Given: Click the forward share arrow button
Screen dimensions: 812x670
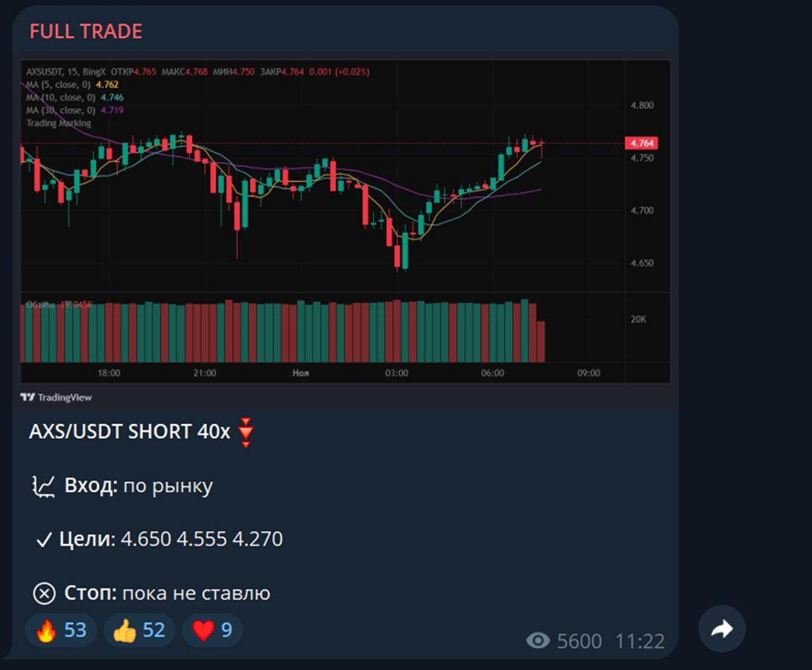Looking at the screenshot, I should (x=722, y=628).
